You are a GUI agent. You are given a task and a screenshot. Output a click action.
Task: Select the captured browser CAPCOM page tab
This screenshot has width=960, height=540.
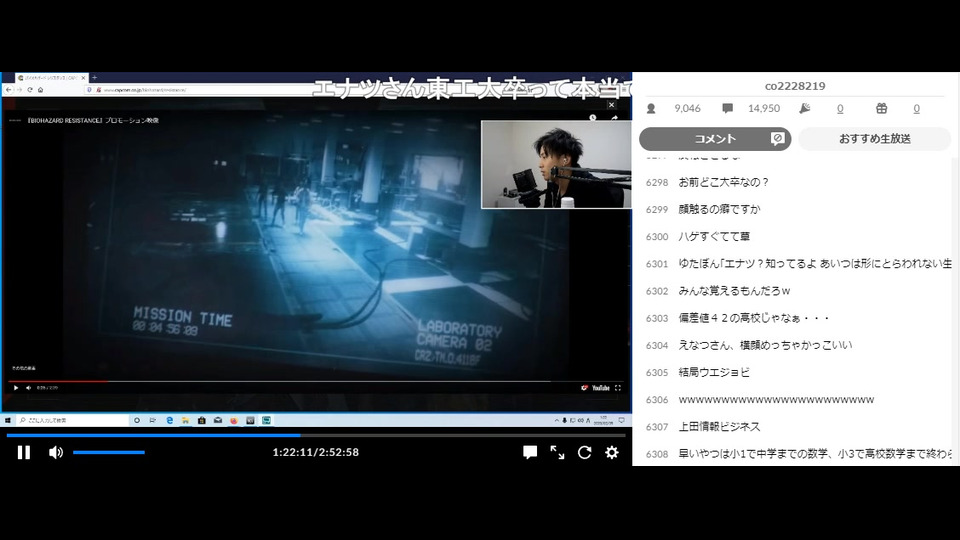click(51, 78)
